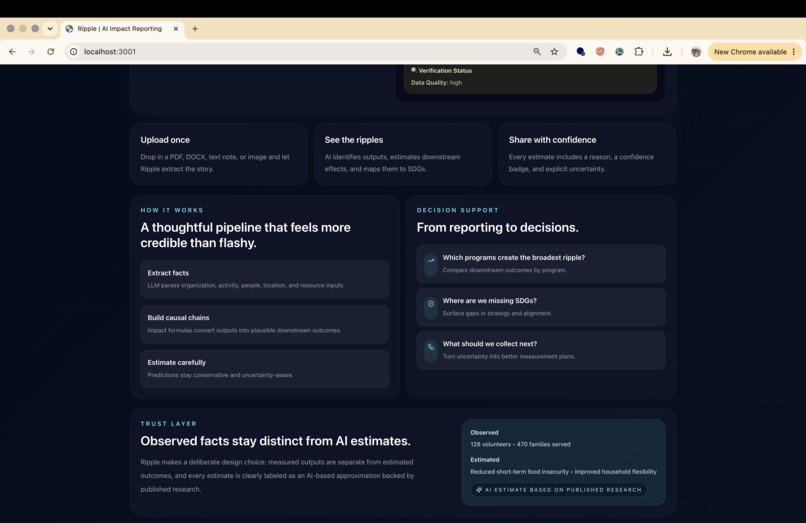Open the Upload once card
The image size is (806, 523).
click(x=218, y=154)
